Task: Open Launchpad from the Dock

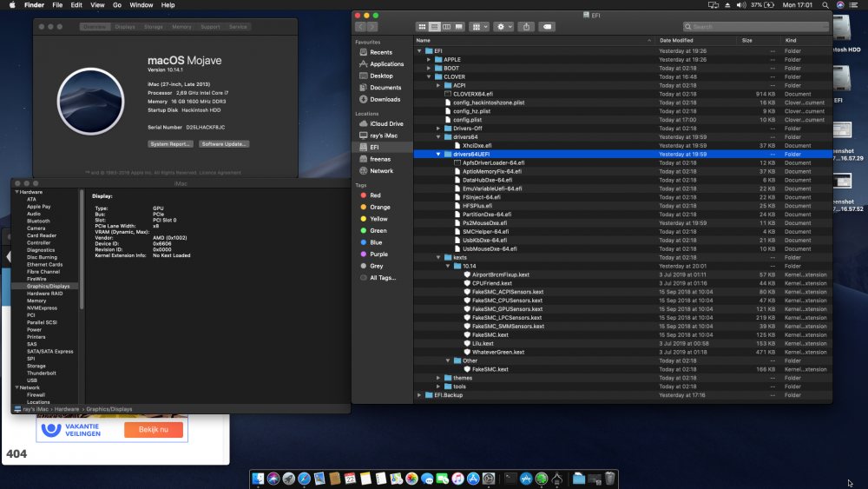Action: click(288, 479)
